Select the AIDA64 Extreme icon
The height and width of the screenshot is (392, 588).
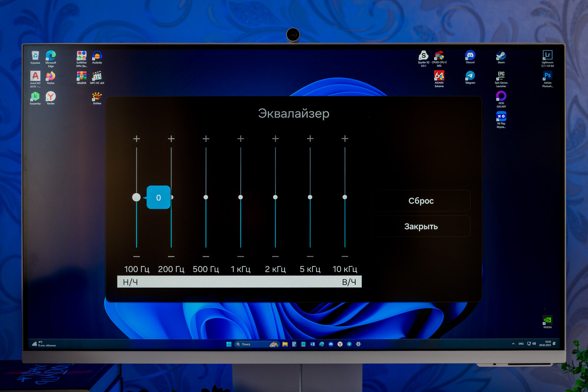439,79
